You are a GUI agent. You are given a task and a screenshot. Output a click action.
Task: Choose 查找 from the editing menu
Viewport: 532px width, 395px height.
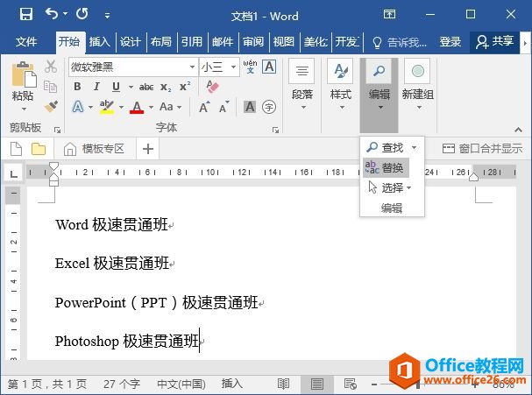[x=392, y=147]
